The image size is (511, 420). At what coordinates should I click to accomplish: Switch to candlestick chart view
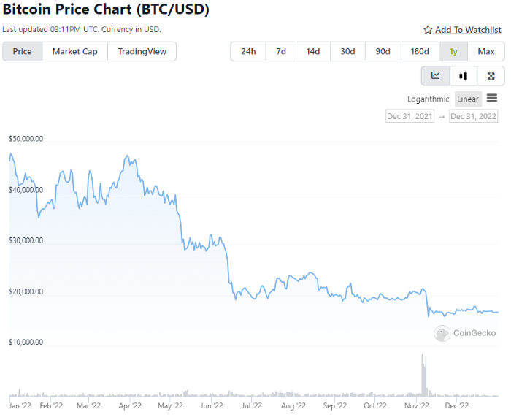[x=463, y=76]
